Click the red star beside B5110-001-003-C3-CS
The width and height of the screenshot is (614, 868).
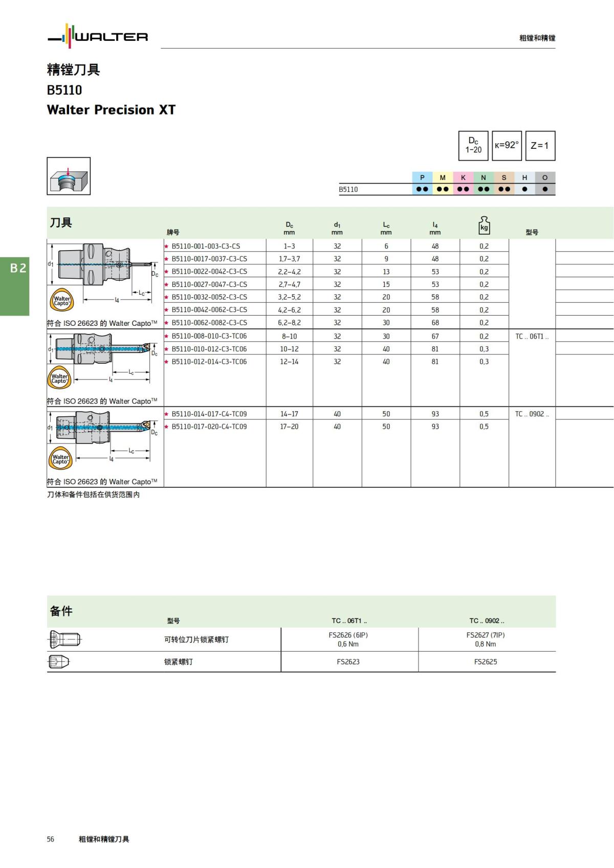click(x=166, y=246)
